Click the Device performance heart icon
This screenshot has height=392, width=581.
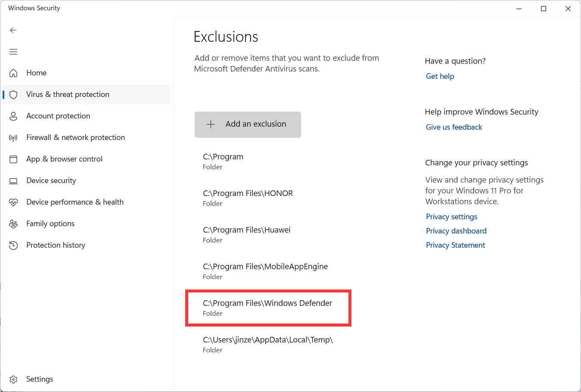13,202
